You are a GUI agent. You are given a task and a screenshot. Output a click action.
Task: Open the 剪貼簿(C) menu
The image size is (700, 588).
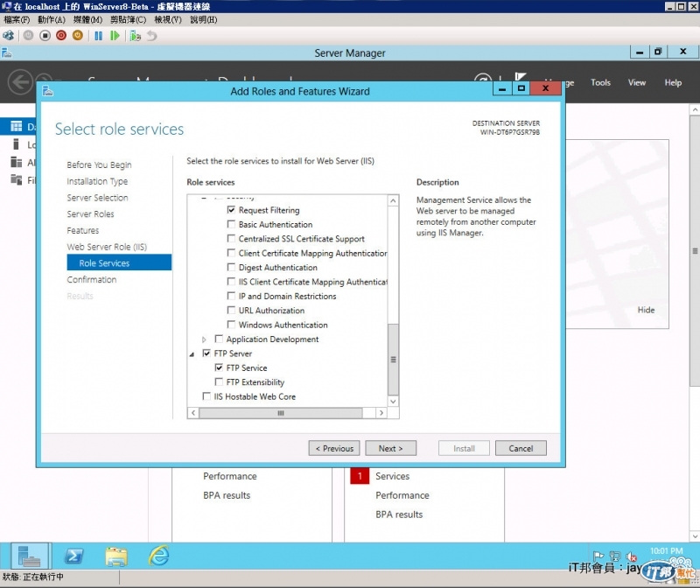(128, 19)
